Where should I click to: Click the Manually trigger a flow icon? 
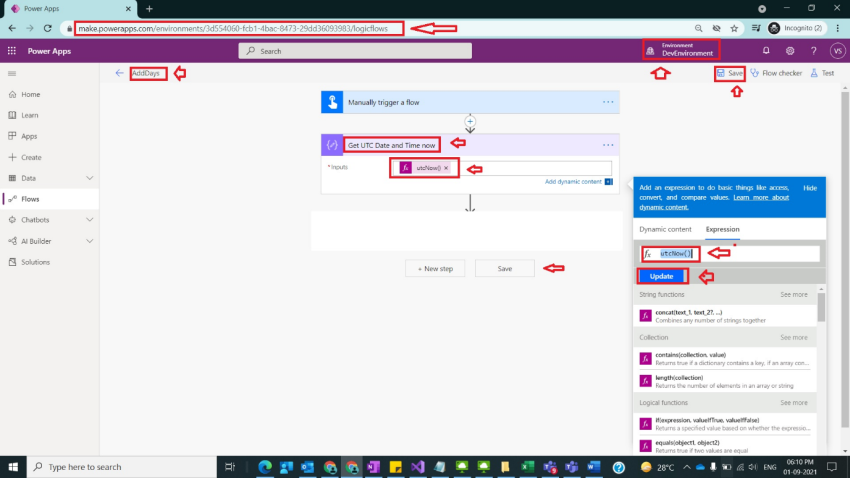click(x=332, y=102)
